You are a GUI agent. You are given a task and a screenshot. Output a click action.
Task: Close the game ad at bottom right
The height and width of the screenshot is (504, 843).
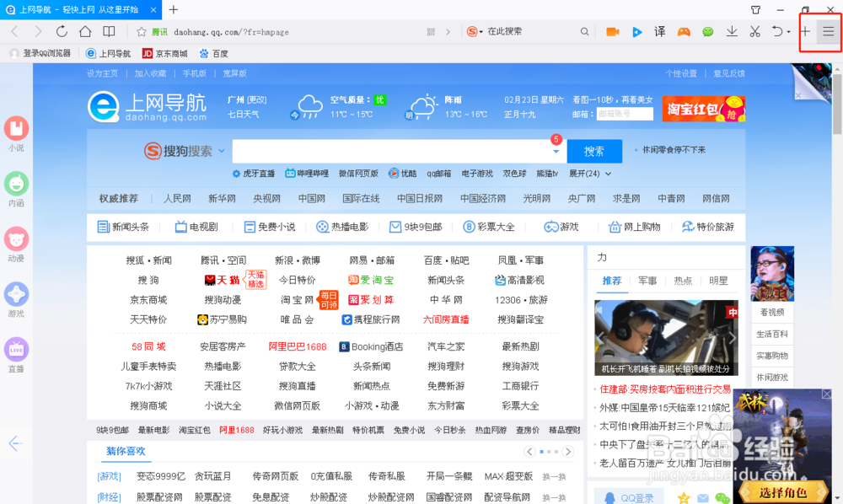pyautogui.click(x=826, y=394)
